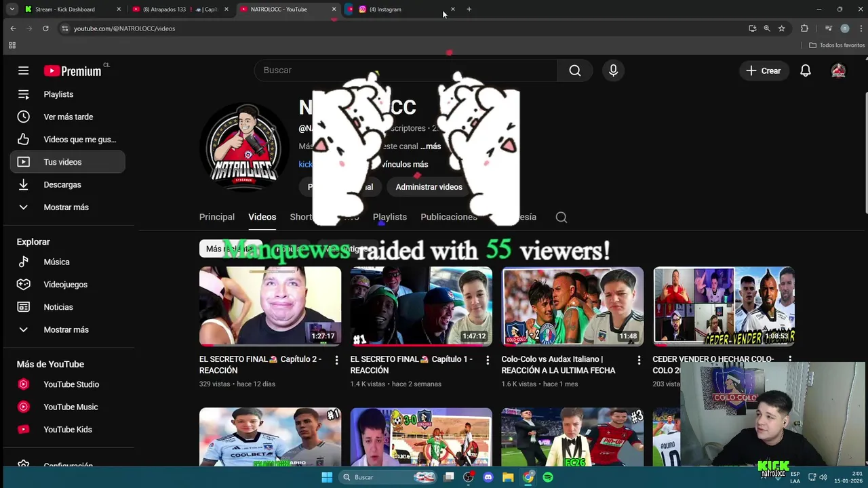Open options for Colo-Colo vs Audax video
The width and height of the screenshot is (868, 488).
pos(638,361)
